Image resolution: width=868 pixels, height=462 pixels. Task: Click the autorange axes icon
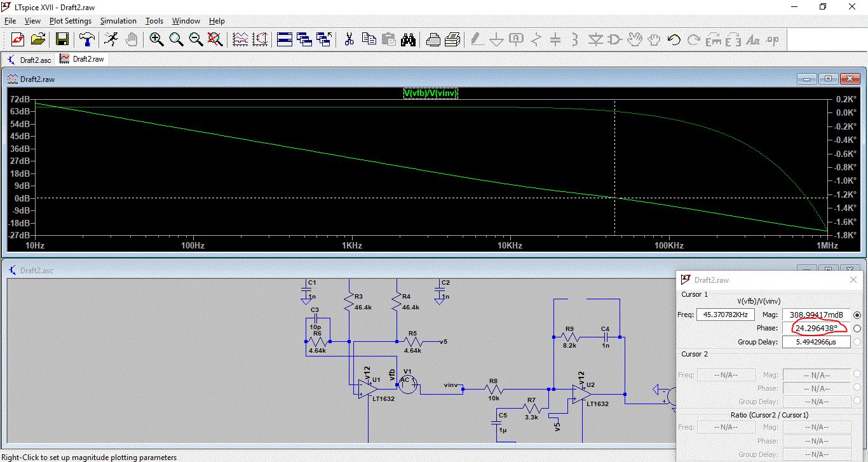coord(260,39)
